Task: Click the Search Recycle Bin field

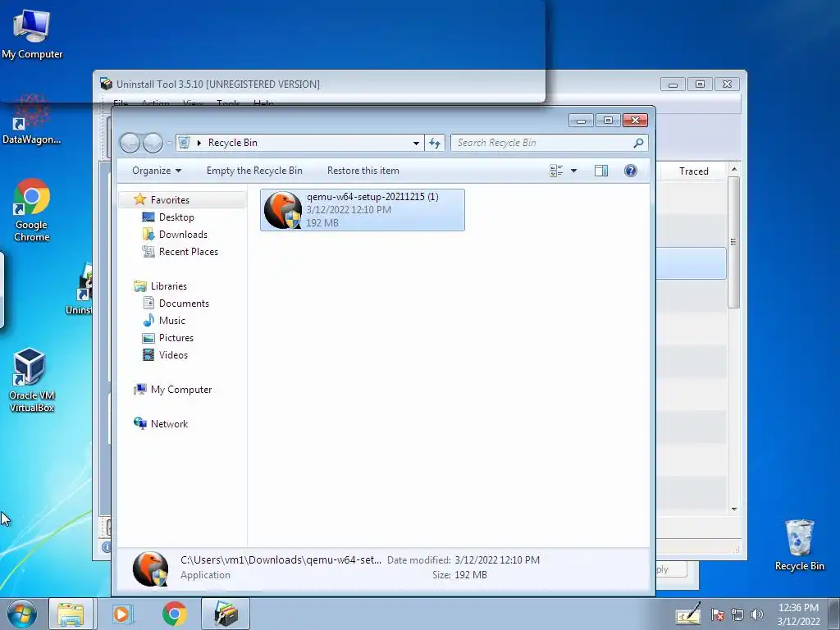Action: click(x=541, y=143)
